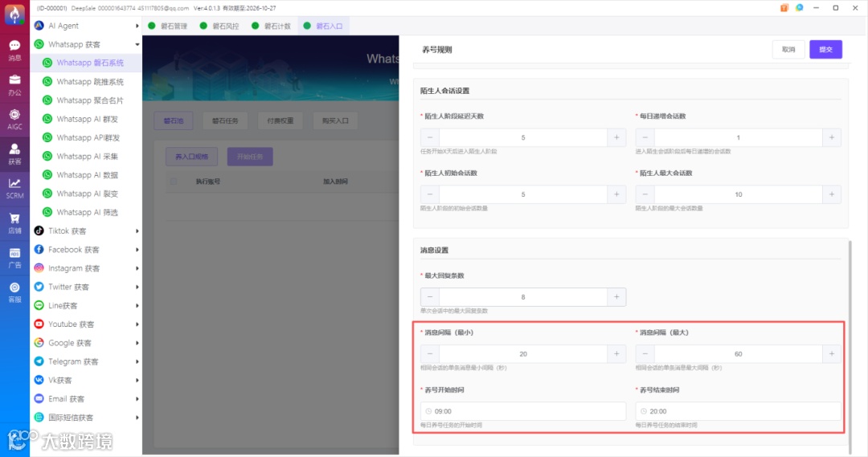Click the Email 获客 icon
Image resolution: width=868 pixels, height=457 pixels.
click(x=39, y=398)
